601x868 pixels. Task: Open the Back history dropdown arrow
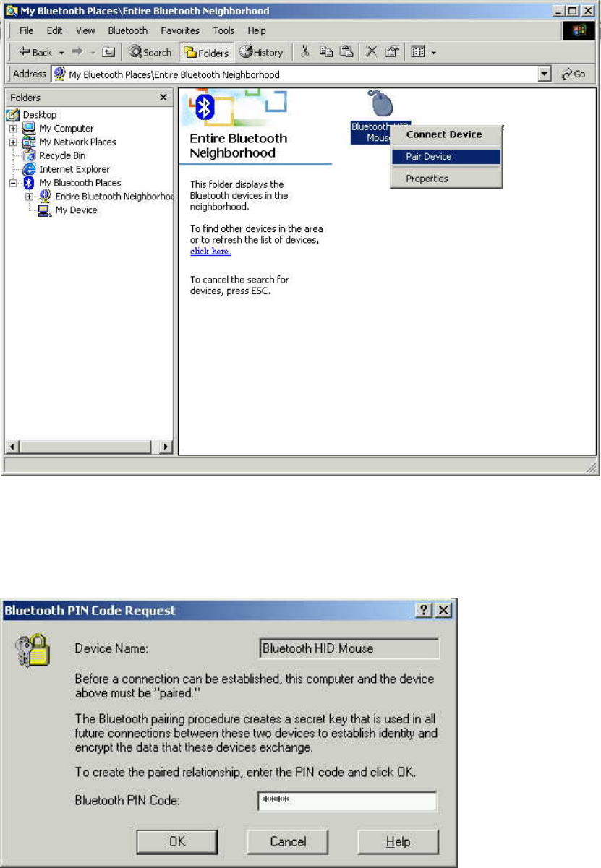(61, 52)
